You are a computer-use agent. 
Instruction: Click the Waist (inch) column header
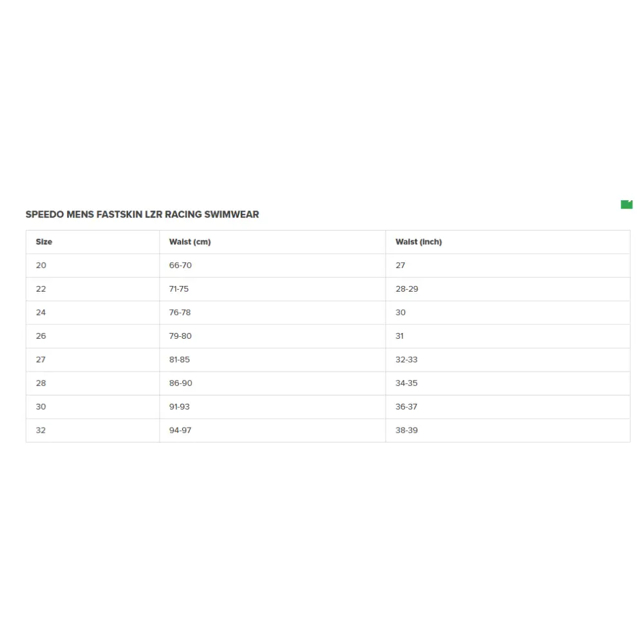[419, 242]
